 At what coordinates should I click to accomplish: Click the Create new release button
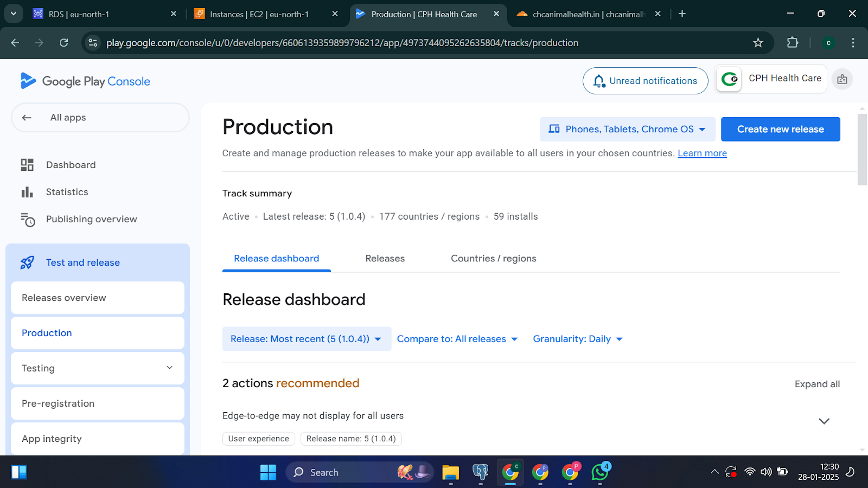781,129
